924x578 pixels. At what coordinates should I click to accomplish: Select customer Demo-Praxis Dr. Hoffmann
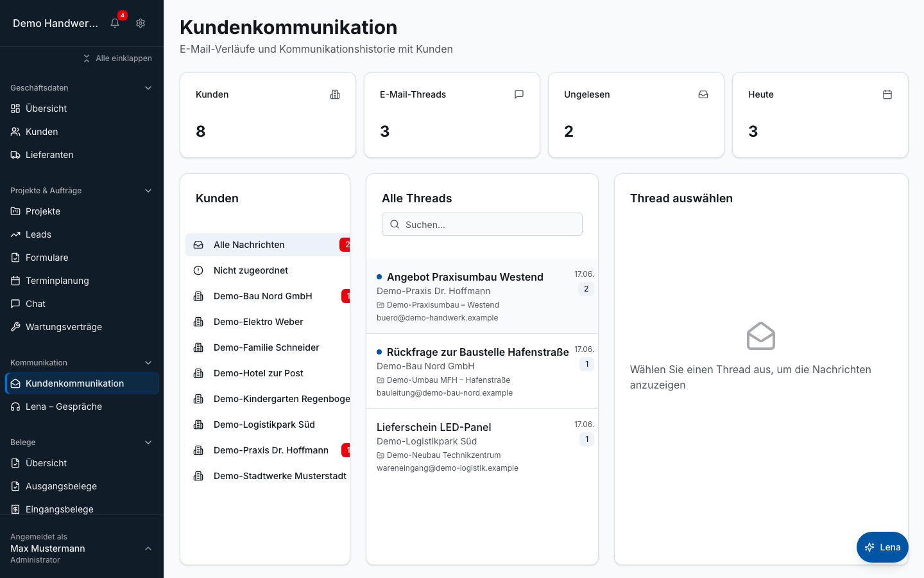(268, 450)
